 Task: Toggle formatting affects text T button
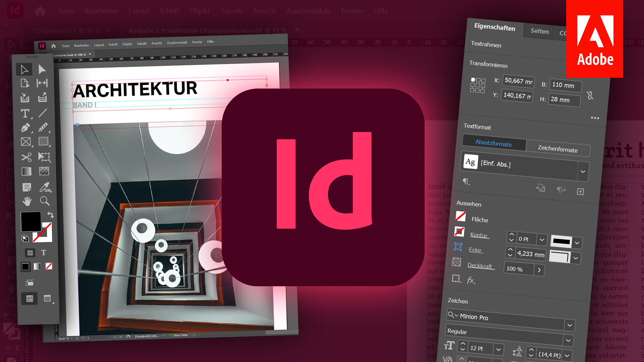point(44,252)
